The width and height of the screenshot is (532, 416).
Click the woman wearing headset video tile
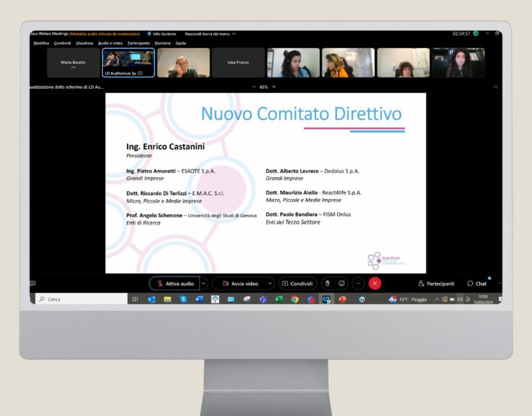pyautogui.click(x=293, y=63)
